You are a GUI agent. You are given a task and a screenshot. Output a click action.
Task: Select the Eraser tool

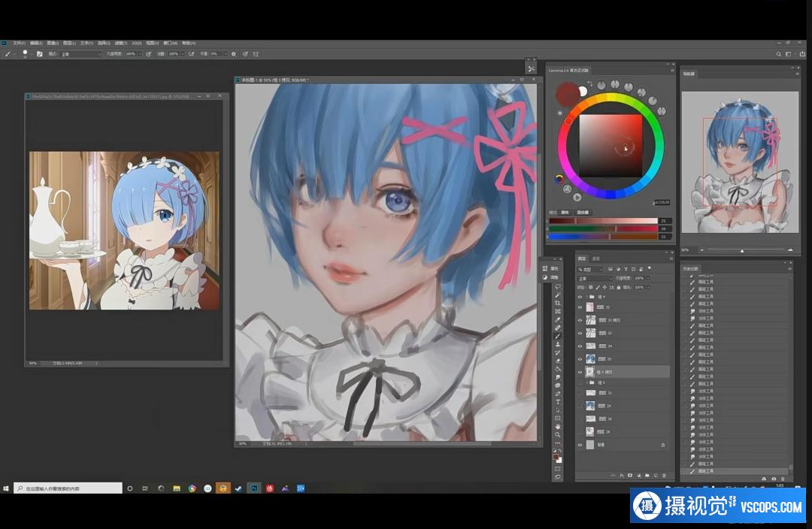pyautogui.click(x=558, y=361)
